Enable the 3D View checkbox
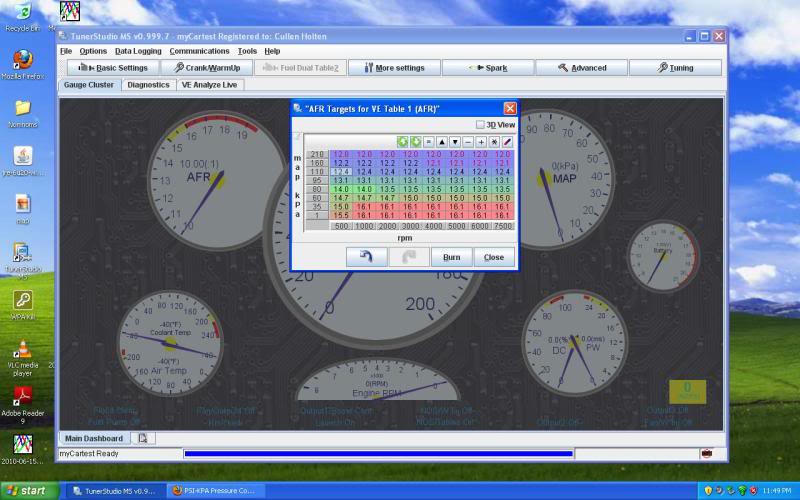 pos(480,124)
